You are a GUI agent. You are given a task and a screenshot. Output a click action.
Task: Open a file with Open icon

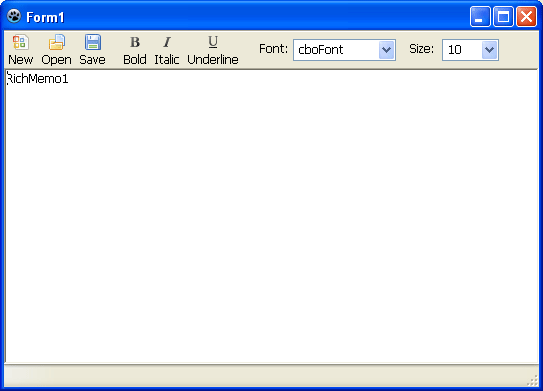pos(56,50)
